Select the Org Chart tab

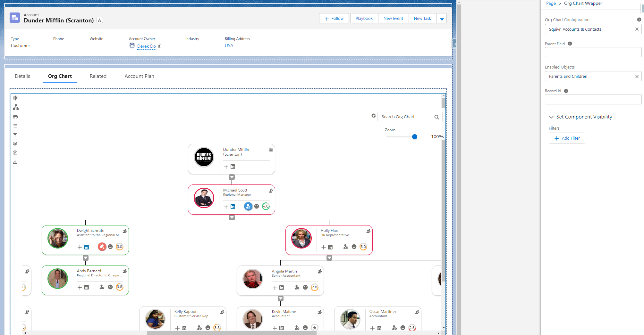coord(60,76)
